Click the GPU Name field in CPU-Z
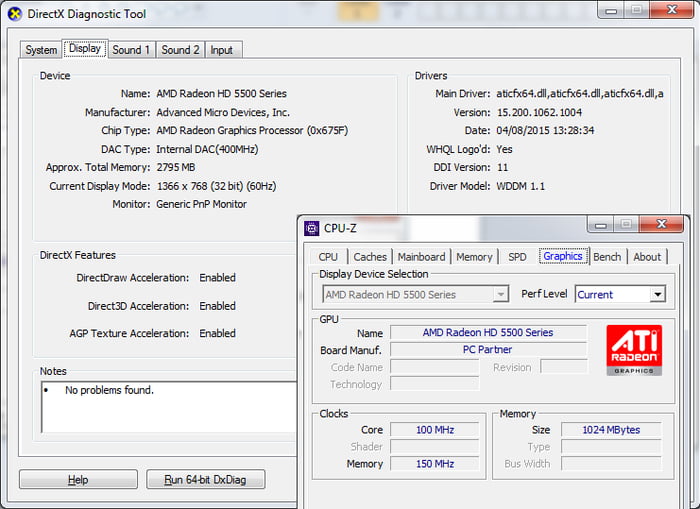Image resolution: width=700 pixels, height=509 pixels. click(488, 333)
